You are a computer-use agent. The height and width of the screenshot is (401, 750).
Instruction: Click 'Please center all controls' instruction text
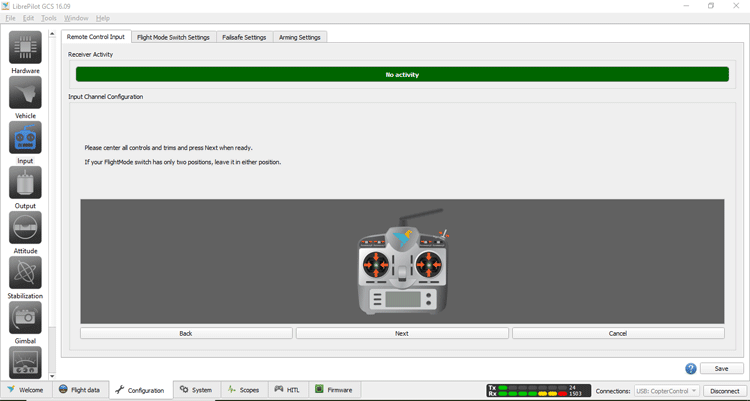point(168,148)
